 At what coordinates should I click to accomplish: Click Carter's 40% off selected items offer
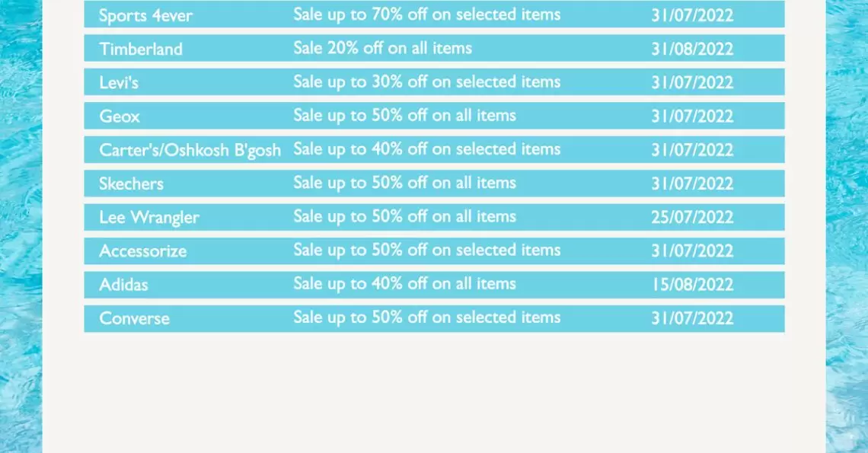click(x=427, y=149)
